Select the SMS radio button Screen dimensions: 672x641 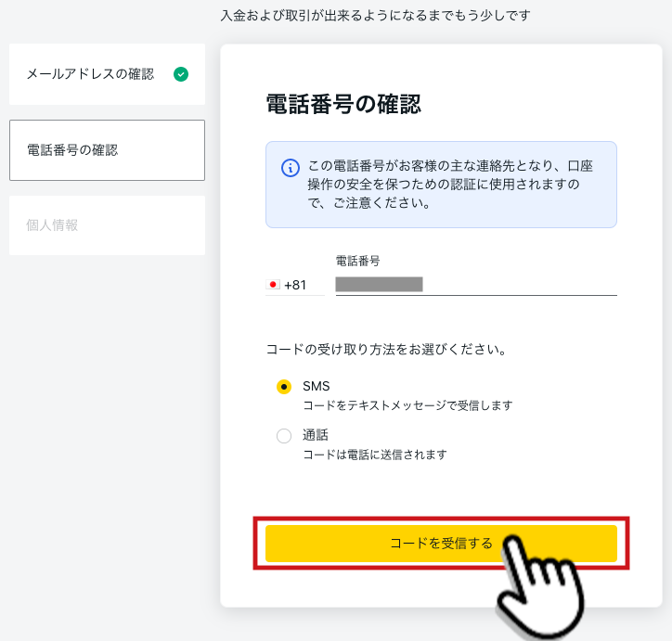tap(284, 387)
